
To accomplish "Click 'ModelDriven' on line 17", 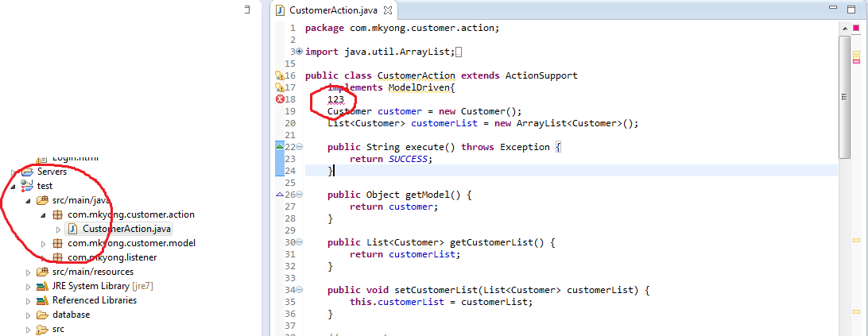I will [418, 87].
